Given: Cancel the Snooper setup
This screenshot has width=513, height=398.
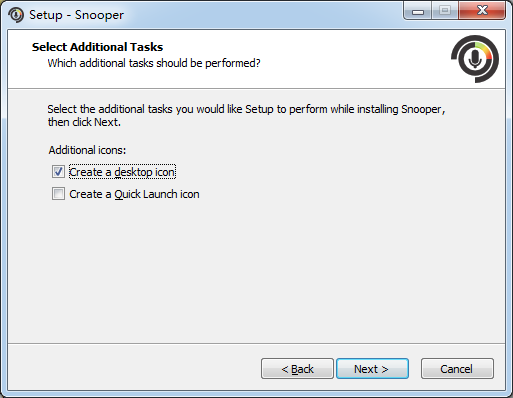Looking at the screenshot, I should pyautogui.click(x=457, y=369).
